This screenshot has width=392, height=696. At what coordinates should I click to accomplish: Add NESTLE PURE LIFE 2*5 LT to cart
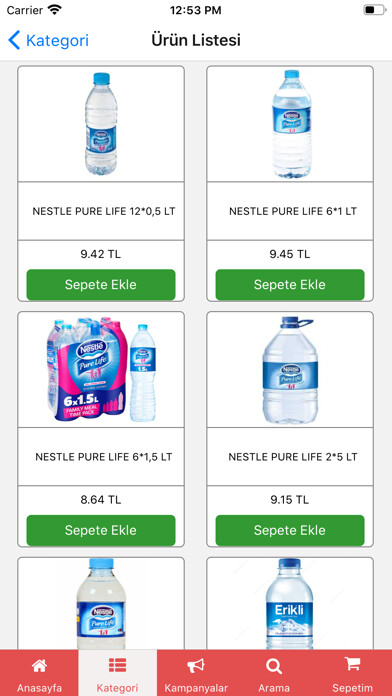click(x=290, y=530)
